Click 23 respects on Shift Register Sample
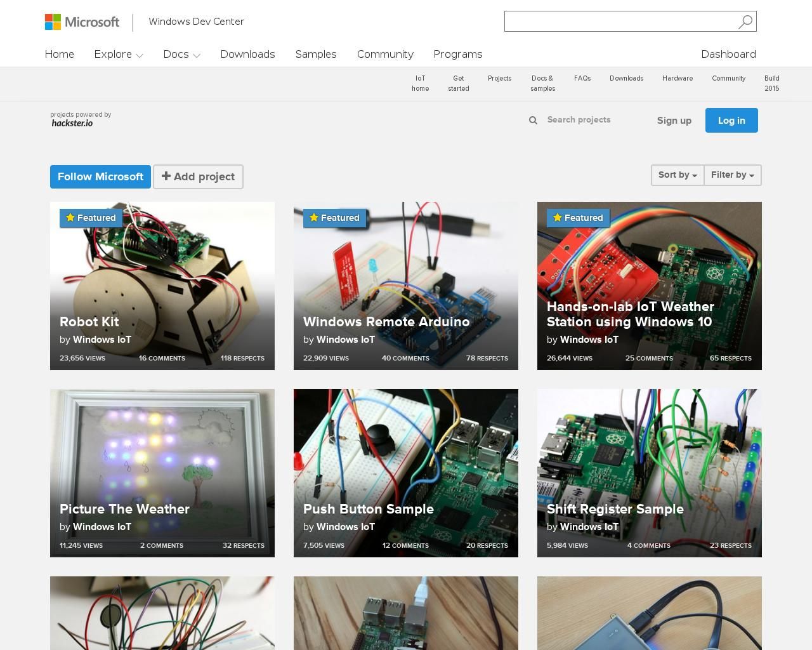 pos(731,545)
